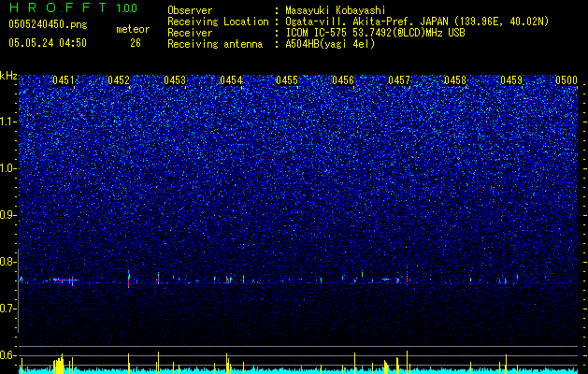Click the red vertical echo at 0452
Screen dimensions: 588x374
129,280
